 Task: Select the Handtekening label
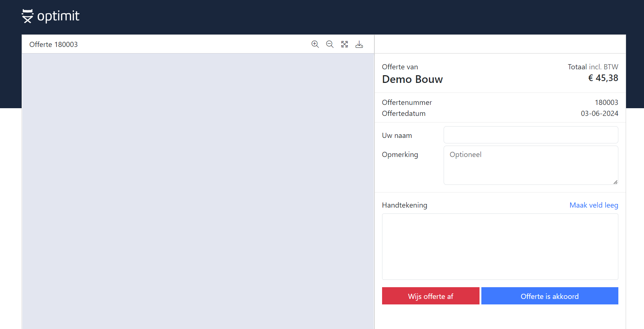[404, 205]
